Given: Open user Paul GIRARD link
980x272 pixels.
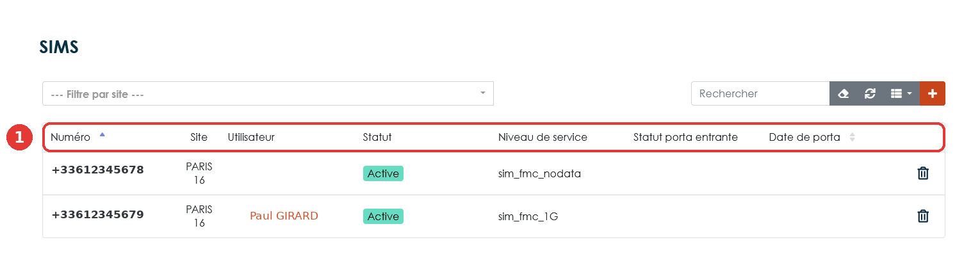Looking at the screenshot, I should (x=284, y=216).
